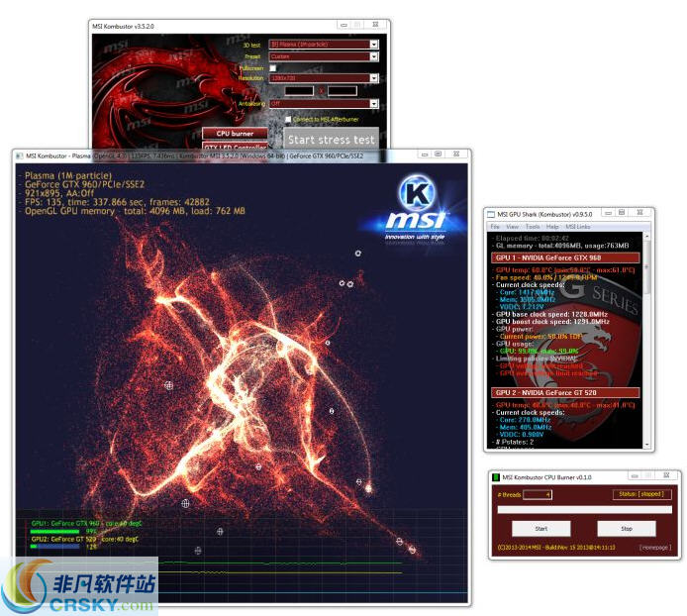Image resolution: width=687 pixels, height=616 pixels.
Task: Close the MSI GPU Shark window
Action: pyautogui.click(x=638, y=214)
